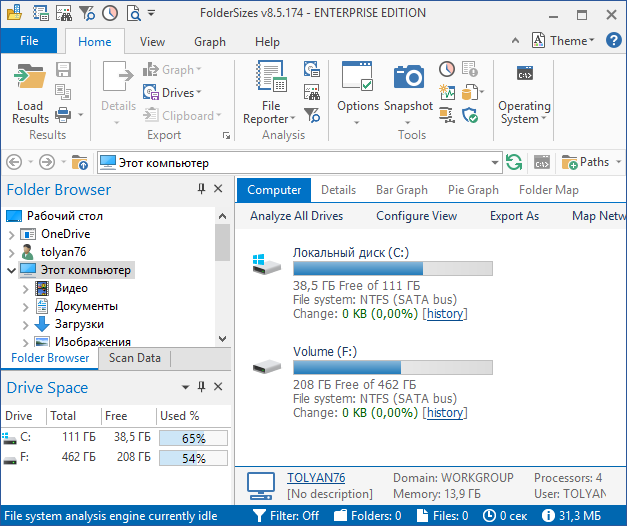Screen dimensions: 627x526
Task: Open the address bar path dropdown
Action: pyautogui.click(x=495, y=162)
